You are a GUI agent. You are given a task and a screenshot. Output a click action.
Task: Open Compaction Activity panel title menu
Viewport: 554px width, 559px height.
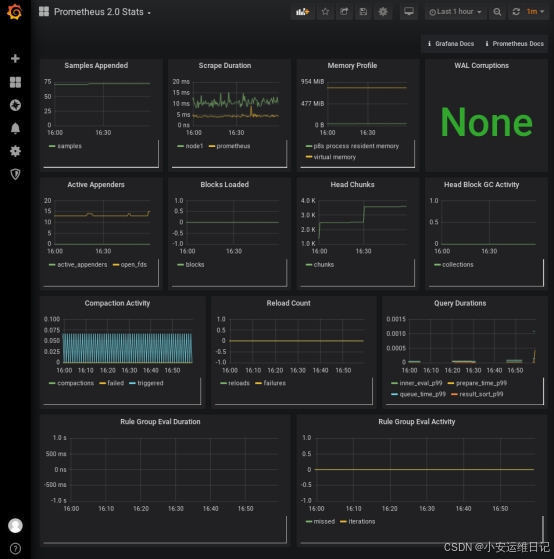click(117, 303)
